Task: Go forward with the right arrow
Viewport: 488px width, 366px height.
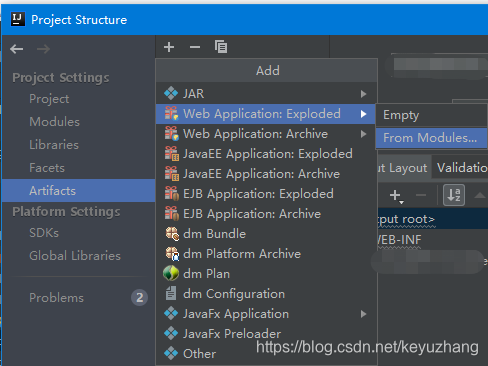Action: click(43, 49)
